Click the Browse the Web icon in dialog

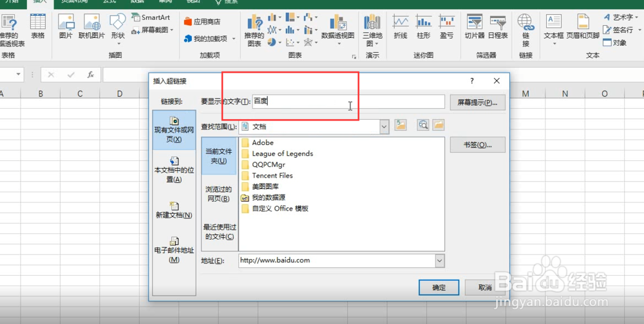click(423, 125)
